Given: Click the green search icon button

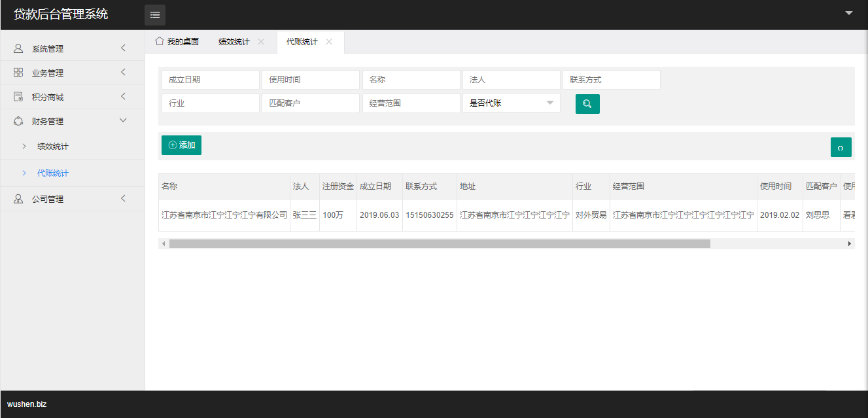Looking at the screenshot, I should pos(587,104).
